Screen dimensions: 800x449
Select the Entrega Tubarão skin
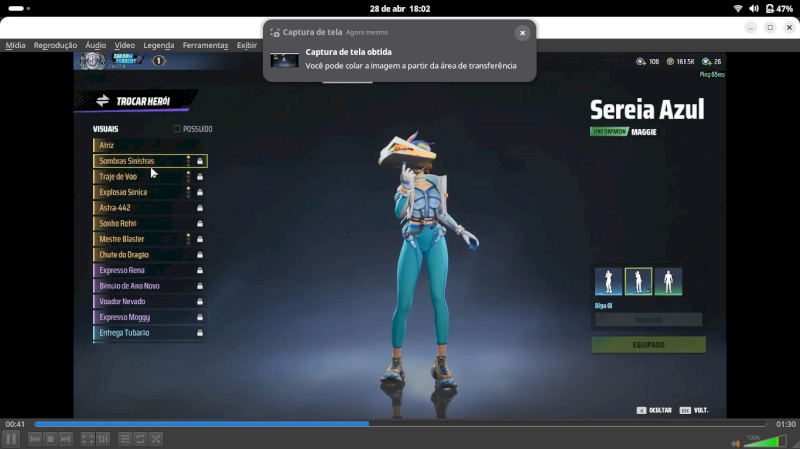coord(150,333)
